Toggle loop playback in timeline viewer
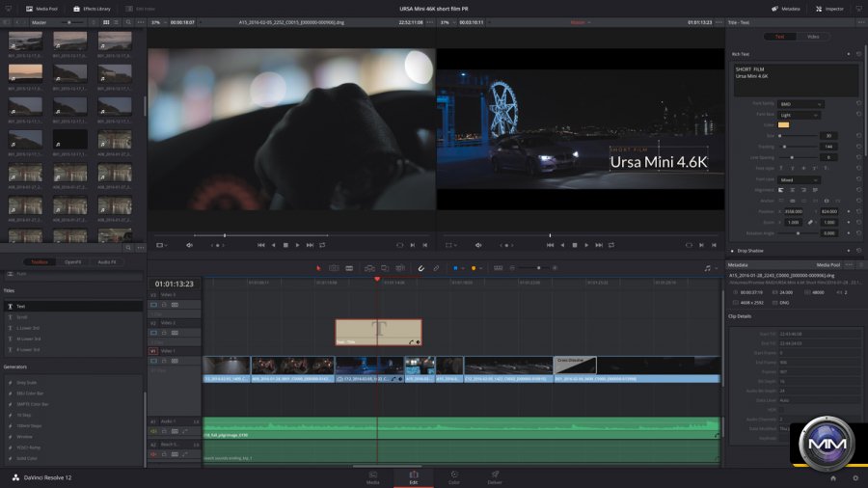 (611, 245)
